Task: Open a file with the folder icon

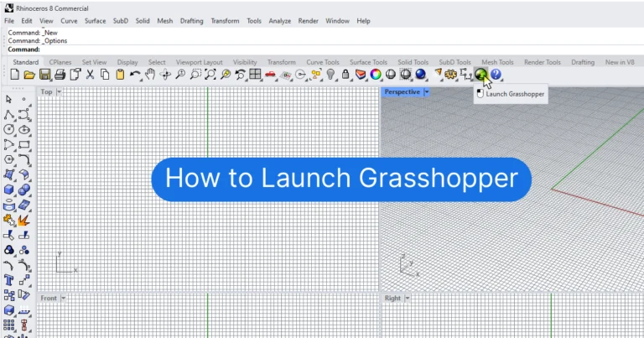Action: [x=29, y=75]
